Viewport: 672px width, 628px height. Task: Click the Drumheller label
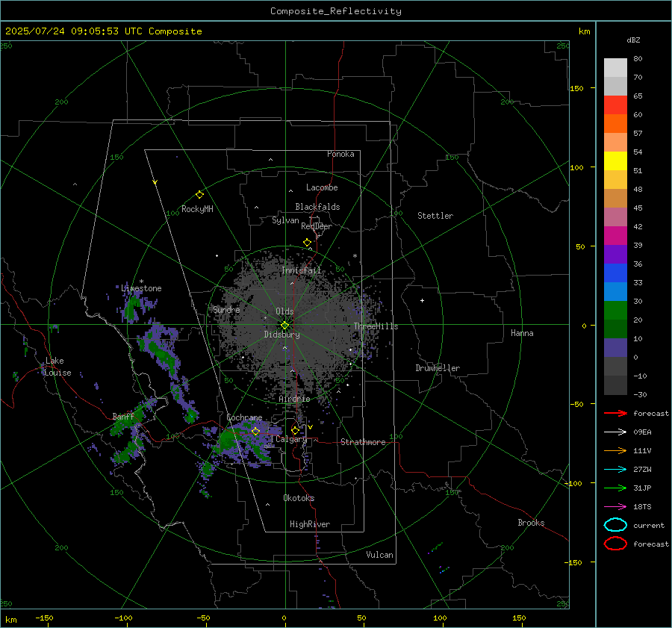[x=438, y=368]
